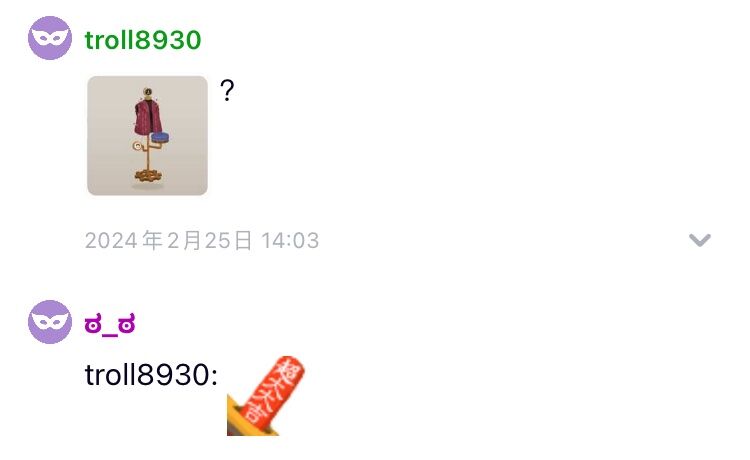Click the "14:03" time portion
This screenshot has height=460, width=750.
[290, 241]
